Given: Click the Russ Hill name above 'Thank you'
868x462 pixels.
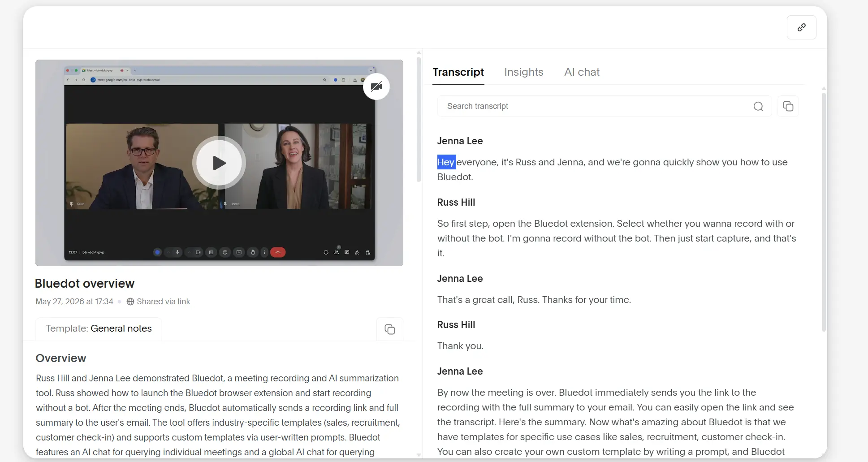Looking at the screenshot, I should (456, 324).
